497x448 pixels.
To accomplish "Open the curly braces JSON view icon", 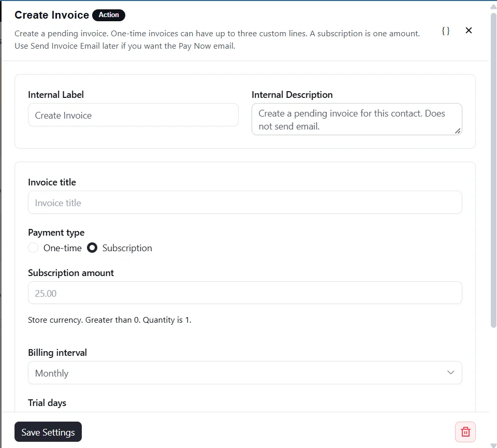I will pyautogui.click(x=445, y=31).
